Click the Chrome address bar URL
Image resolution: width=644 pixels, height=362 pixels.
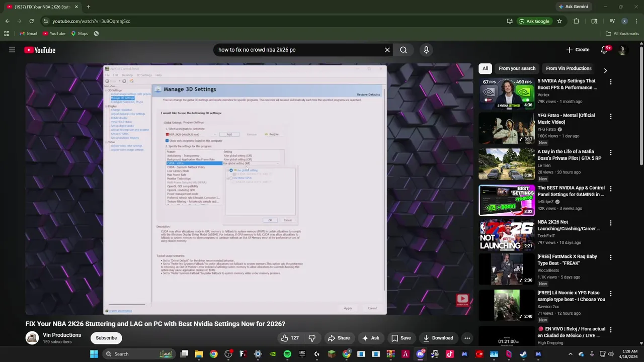91,21
